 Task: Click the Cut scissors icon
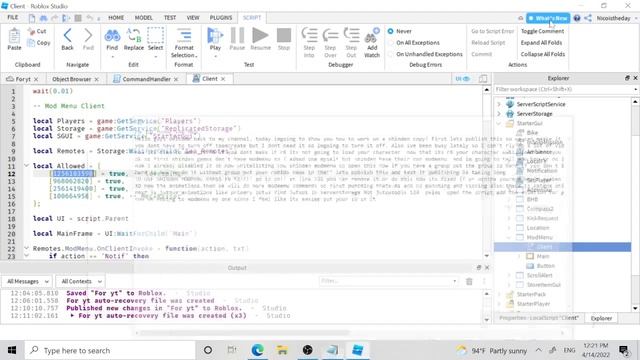point(31,31)
